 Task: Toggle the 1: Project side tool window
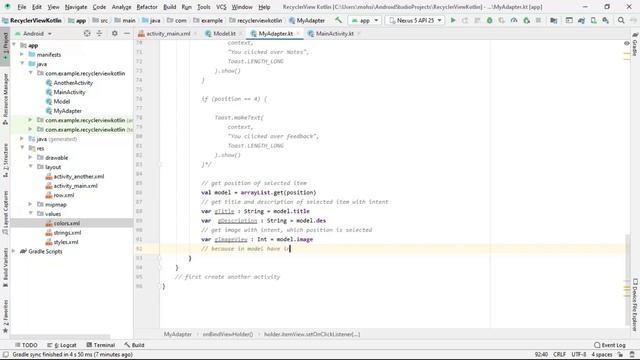pyautogui.click(x=5, y=46)
